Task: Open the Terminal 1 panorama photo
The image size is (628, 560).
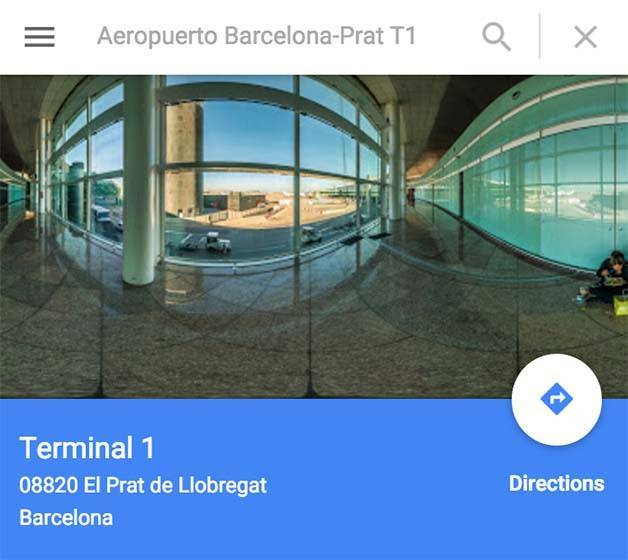Action: 314,236
